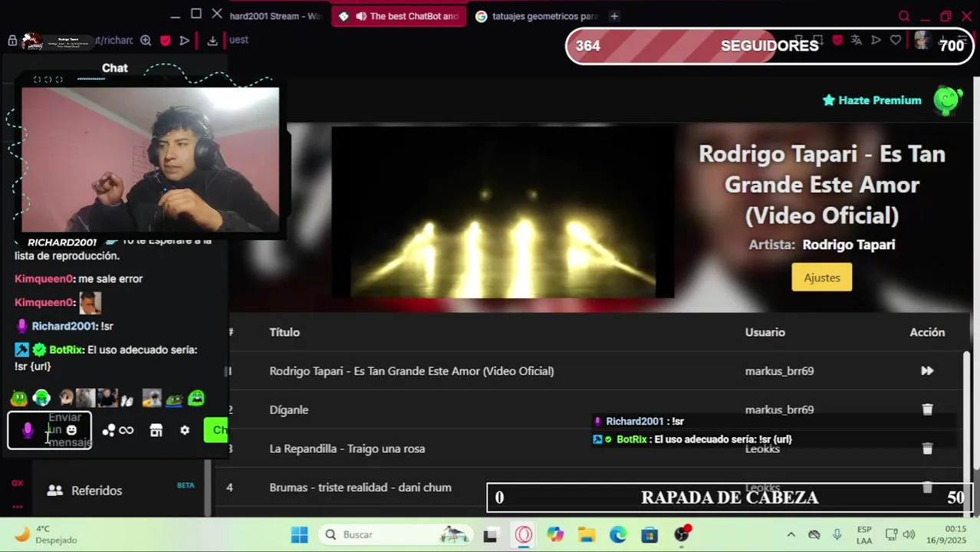Viewport: 980px width, 552px height.
Task: Click the zoom magnifier in the address bar
Action: click(x=145, y=41)
